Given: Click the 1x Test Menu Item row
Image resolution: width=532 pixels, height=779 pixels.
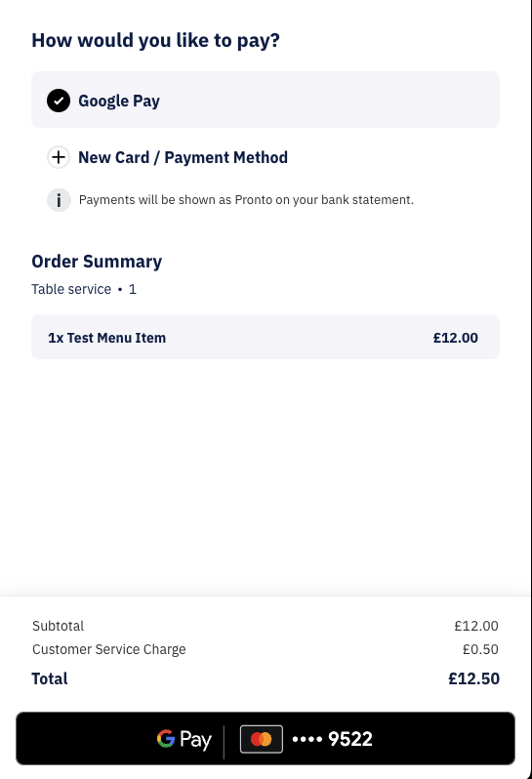Looking at the screenshot, I should coord(266,338).
